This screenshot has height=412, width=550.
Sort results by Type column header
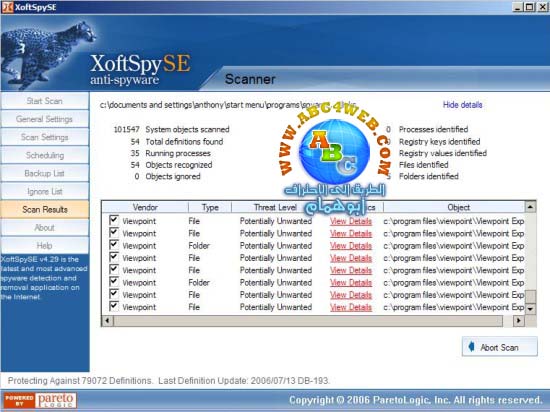tap(210, 207)
